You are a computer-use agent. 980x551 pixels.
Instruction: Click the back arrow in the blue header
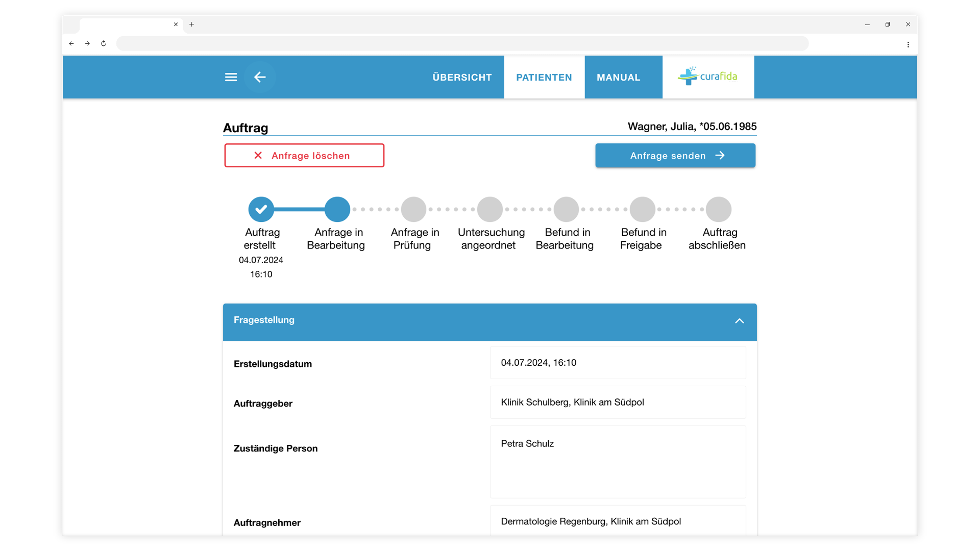pos(260,77)
